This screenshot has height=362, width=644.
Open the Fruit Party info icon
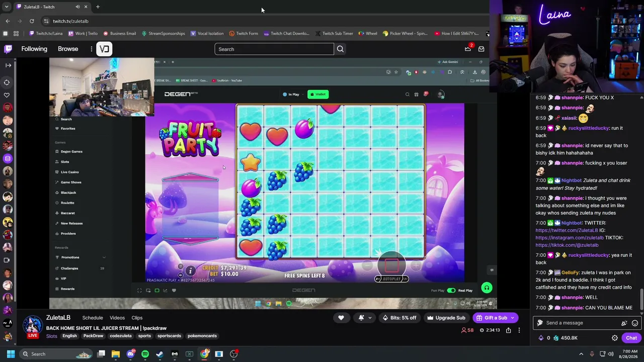tap(190, 271)
